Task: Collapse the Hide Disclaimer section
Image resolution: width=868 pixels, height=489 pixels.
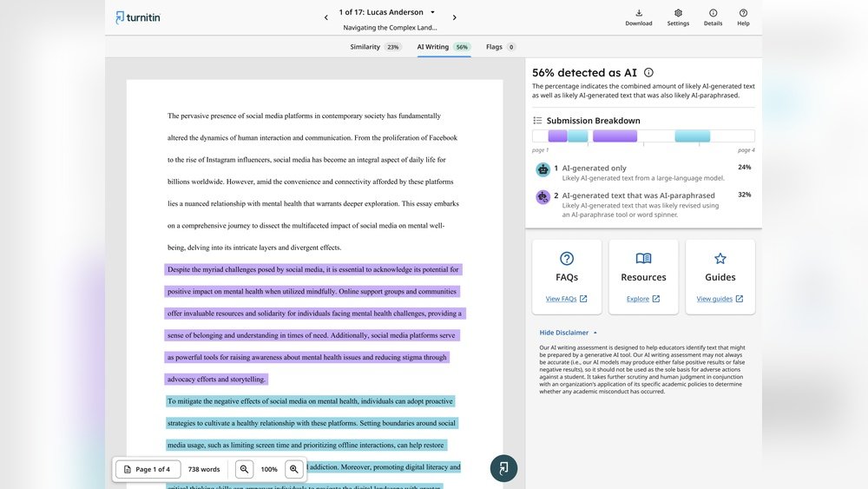Action: 568,333
